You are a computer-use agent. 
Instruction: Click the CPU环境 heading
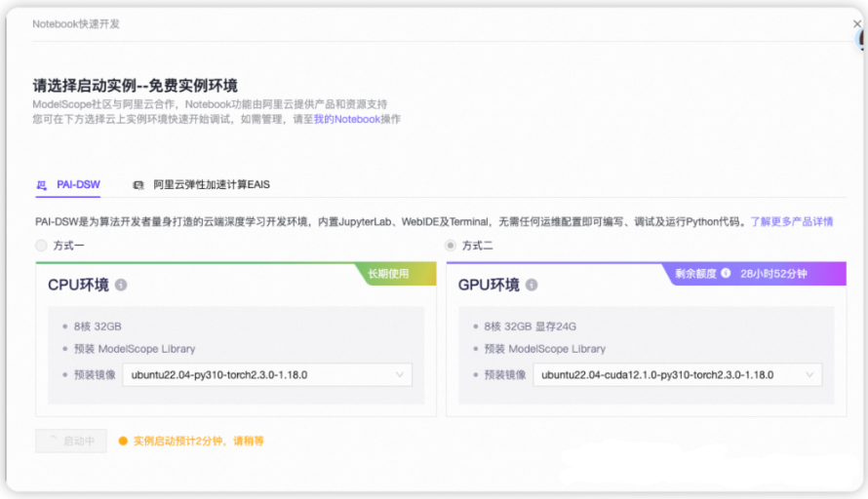click(x=78, y=285)
